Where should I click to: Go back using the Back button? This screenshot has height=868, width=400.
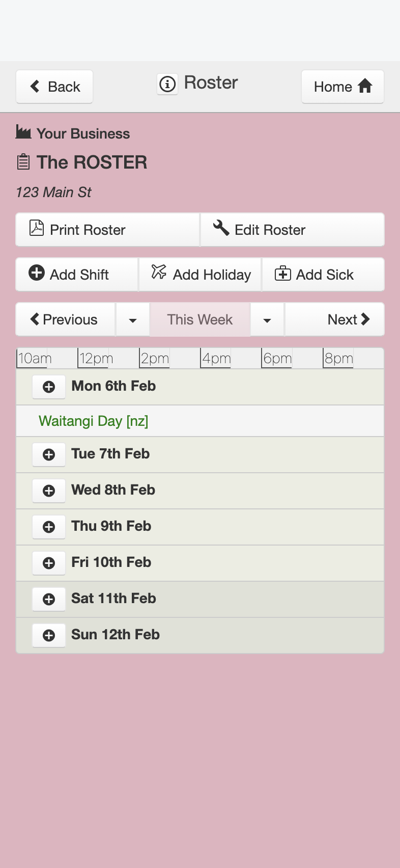coord(54,87)
